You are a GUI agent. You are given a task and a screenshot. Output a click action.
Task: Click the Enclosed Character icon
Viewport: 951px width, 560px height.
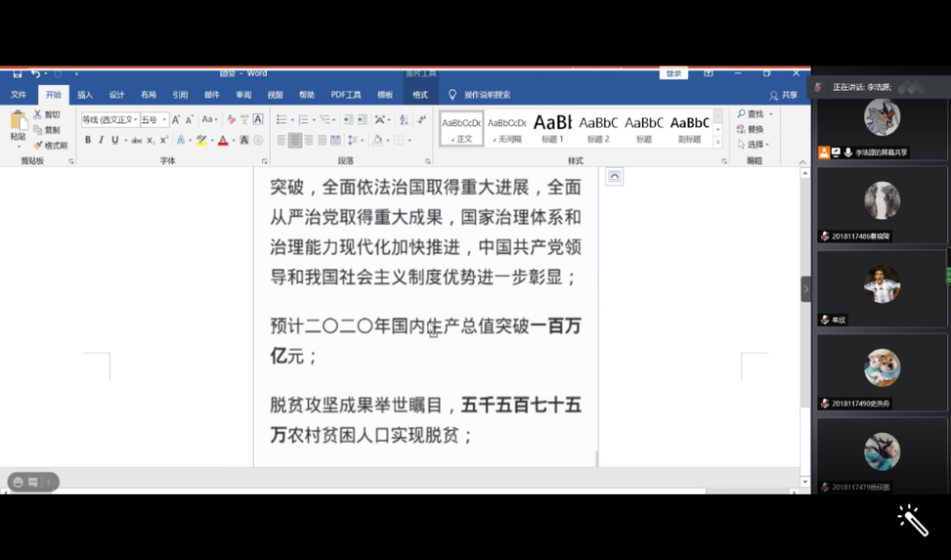258,140
